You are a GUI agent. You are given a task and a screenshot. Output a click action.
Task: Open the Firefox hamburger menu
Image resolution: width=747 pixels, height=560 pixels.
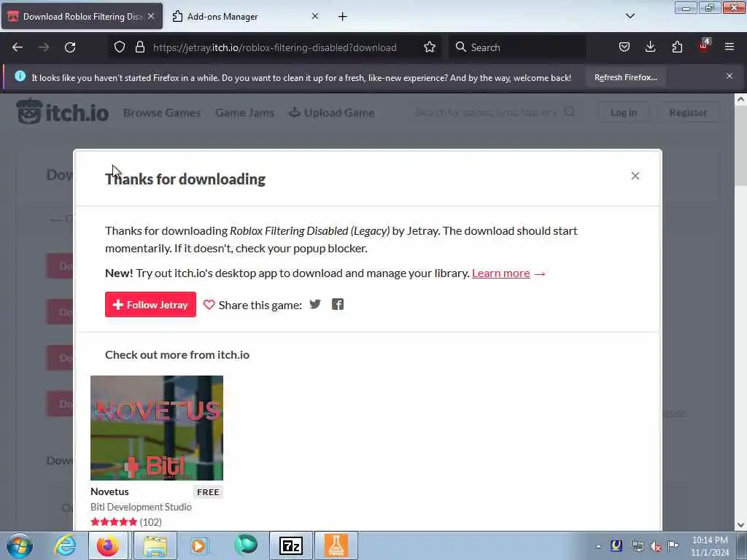click(x=729, y=47)
